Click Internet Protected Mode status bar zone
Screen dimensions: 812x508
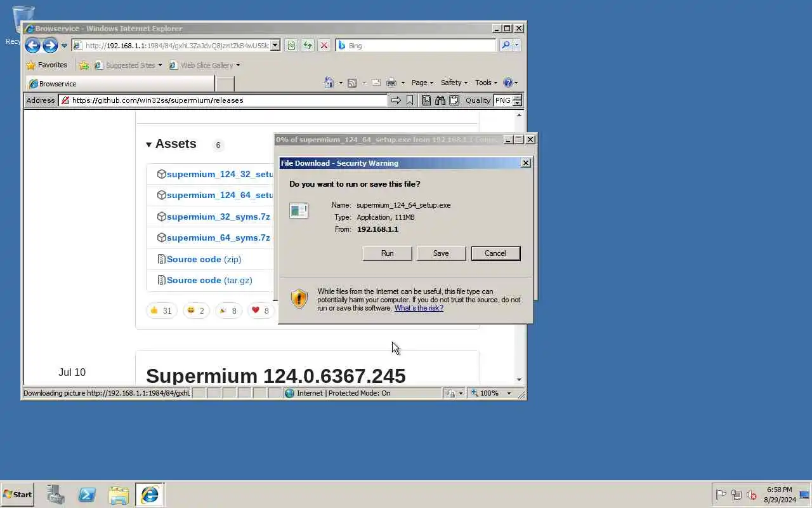point(362,393)
